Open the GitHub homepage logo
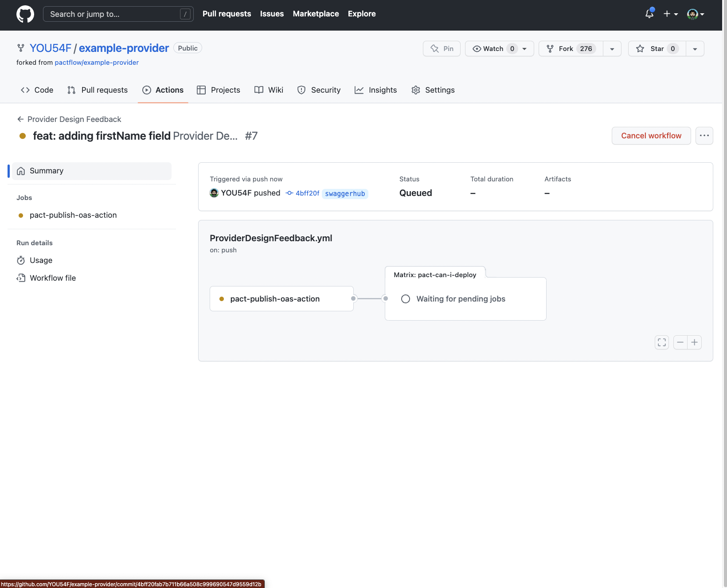 coord(25,14)
